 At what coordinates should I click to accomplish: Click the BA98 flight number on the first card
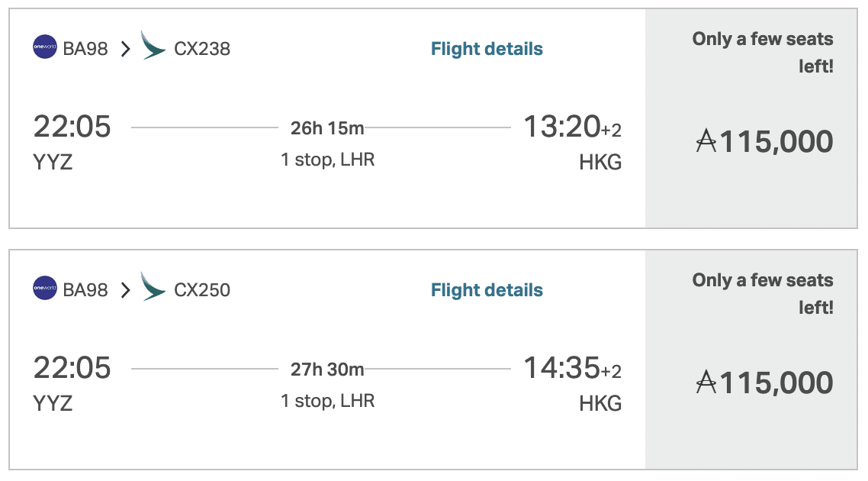[87, 48]
